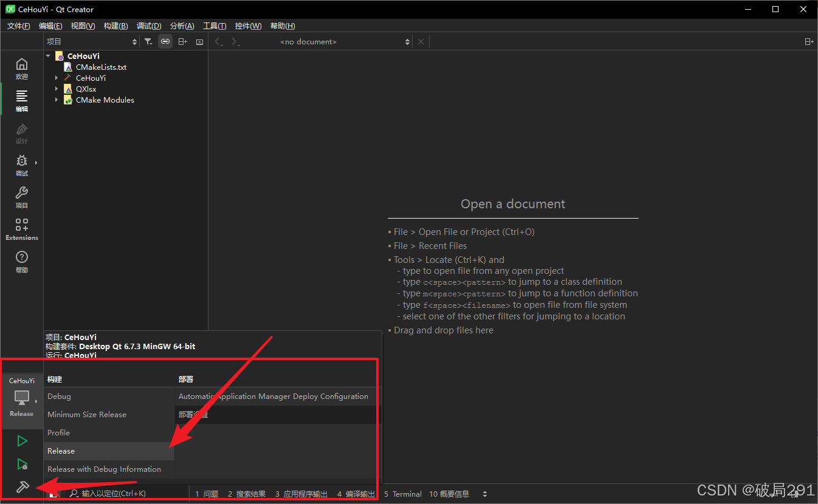Open the 5 Terminal pane
818x504 pixels.
(403, 494)
